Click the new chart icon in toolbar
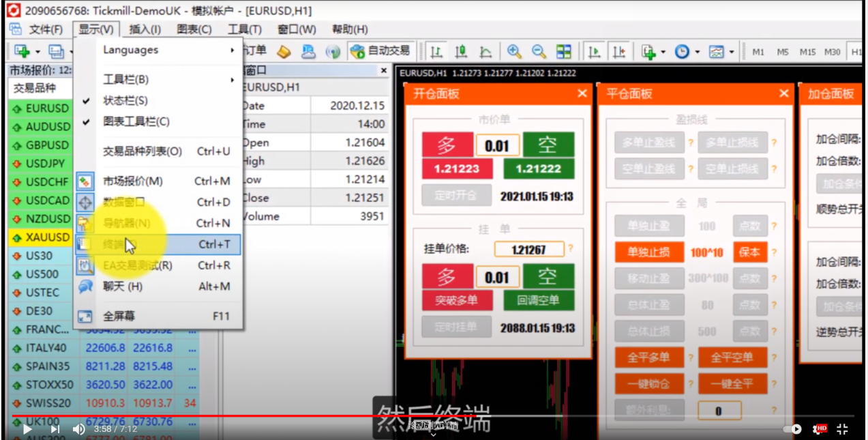Viewport: 868px width, 440px height. [x=22, y=52]
